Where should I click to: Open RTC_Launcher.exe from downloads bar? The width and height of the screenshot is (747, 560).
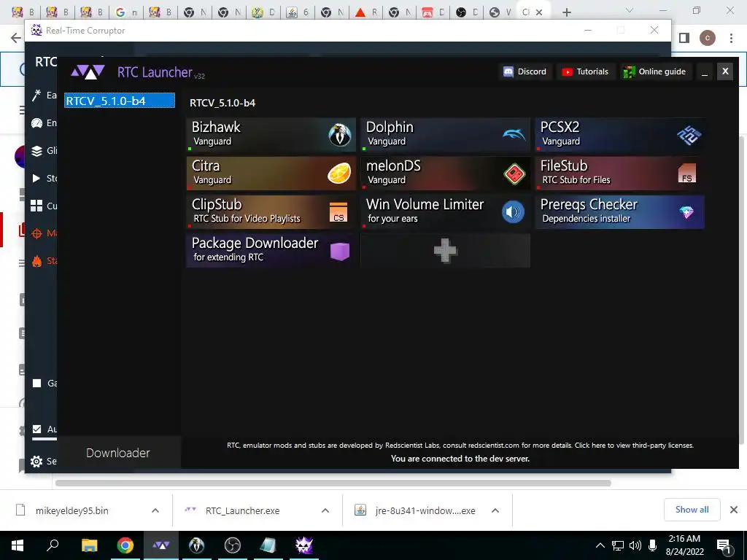[242, 510]
